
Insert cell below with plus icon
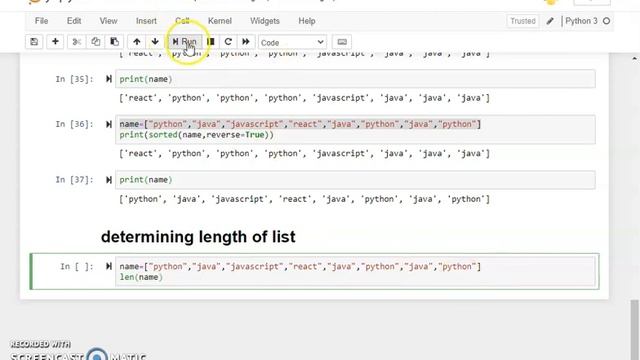pos(55,42)
